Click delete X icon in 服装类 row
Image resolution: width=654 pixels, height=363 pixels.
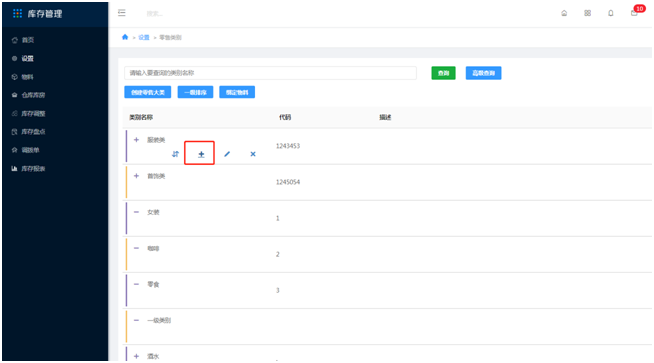tap(253, 154)
